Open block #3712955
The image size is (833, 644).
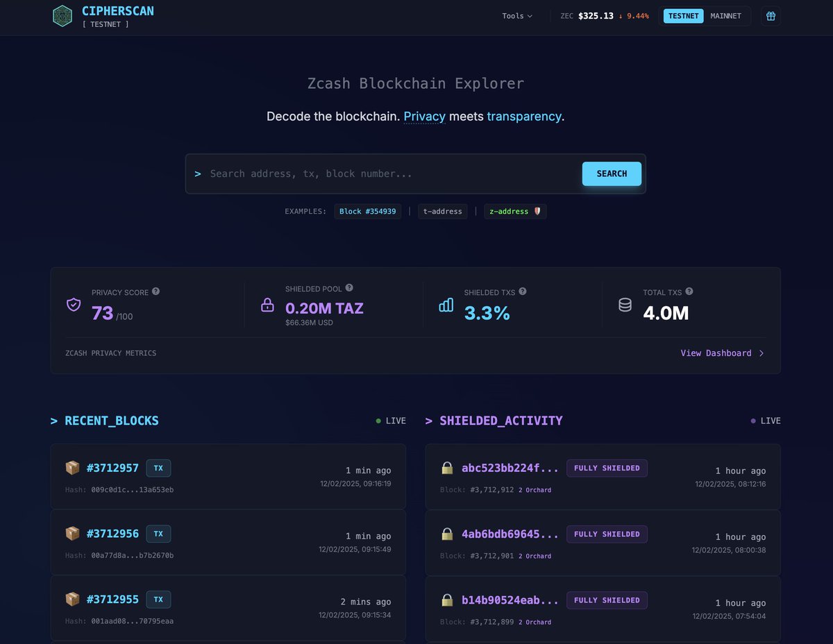112,600
